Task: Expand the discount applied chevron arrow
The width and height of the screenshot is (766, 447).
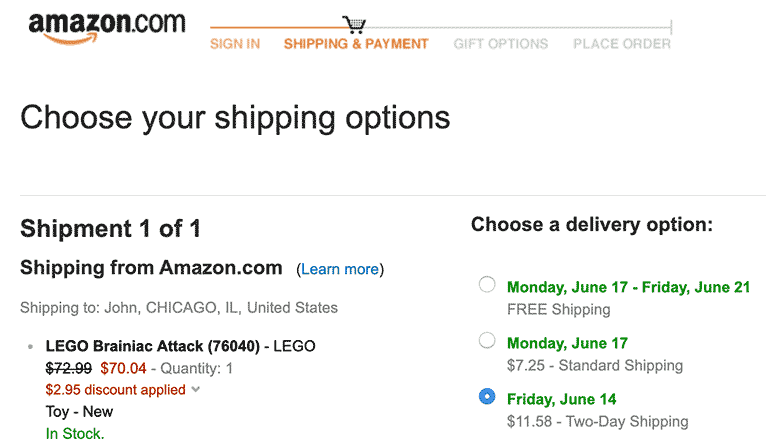Action: point(196,389)
